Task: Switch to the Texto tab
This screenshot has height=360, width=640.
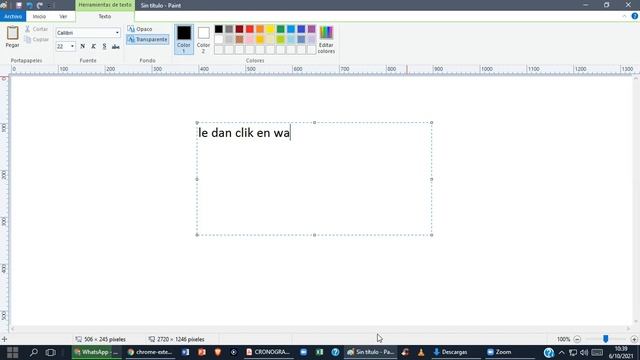Action: (x=104, y=16)
